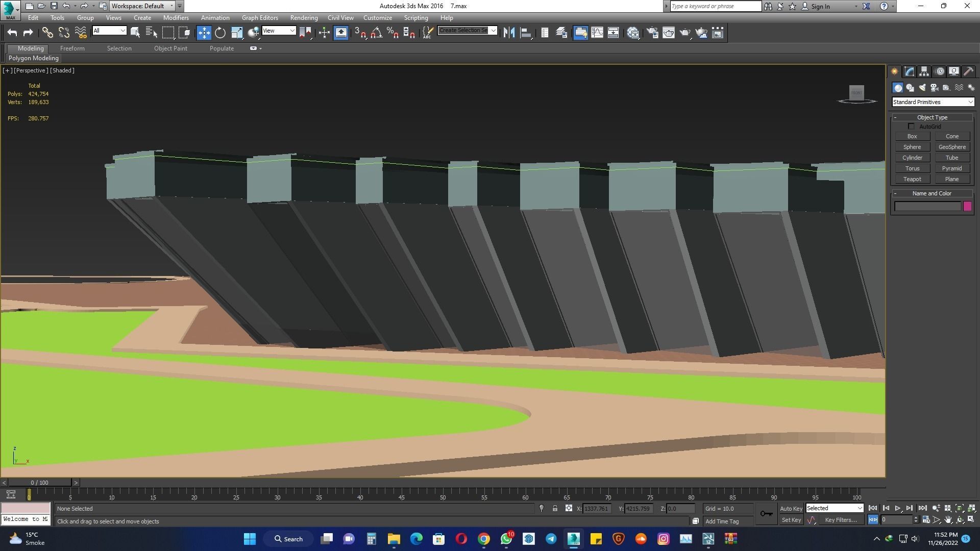980x551 pixels.
Task: Select the Select and Rotate tool
Action: 220,33
